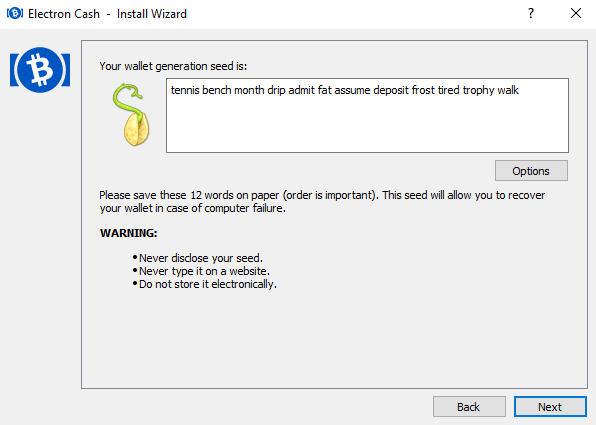Viewport: 596px width, 425px height.
Task: Open the seed Options dialog
Action: click(x=531, y=171)
